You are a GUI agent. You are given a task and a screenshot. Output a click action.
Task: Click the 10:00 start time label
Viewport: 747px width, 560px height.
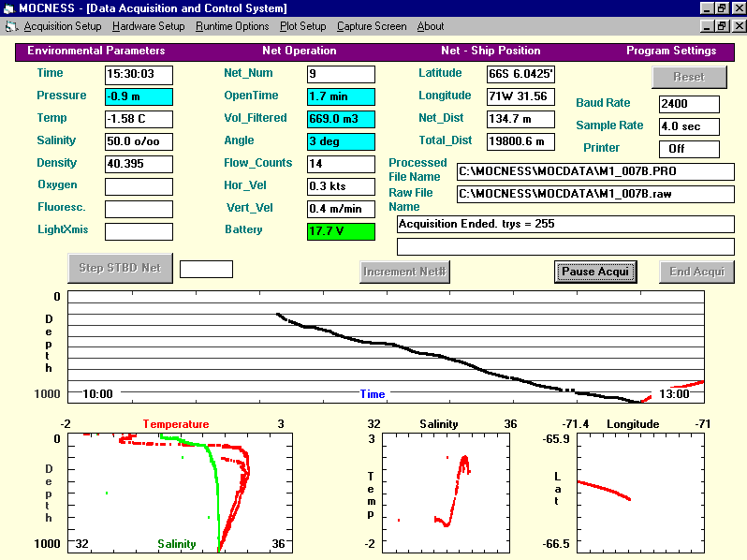coord(97,394)
